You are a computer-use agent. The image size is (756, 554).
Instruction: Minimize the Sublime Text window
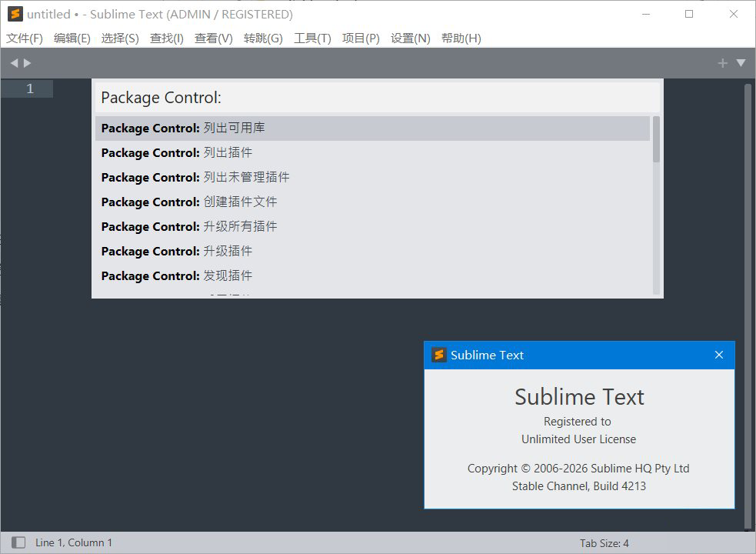(x=646, y=14)
